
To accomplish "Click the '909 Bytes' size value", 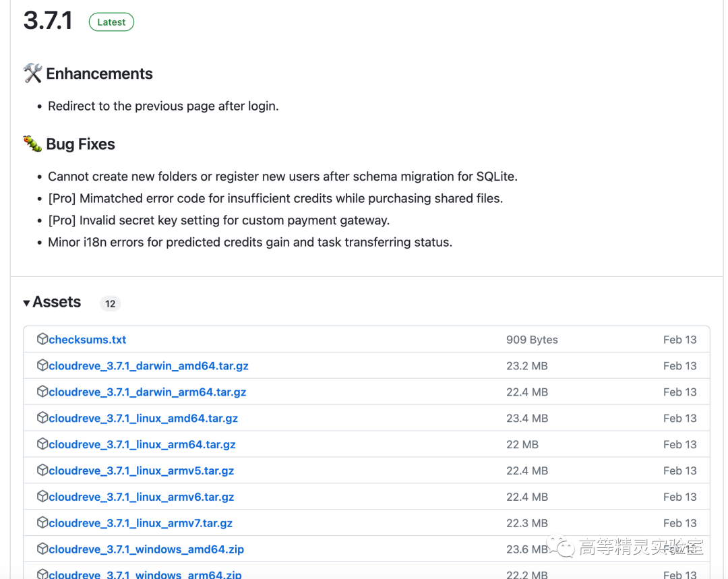I will tap(532, 340).
